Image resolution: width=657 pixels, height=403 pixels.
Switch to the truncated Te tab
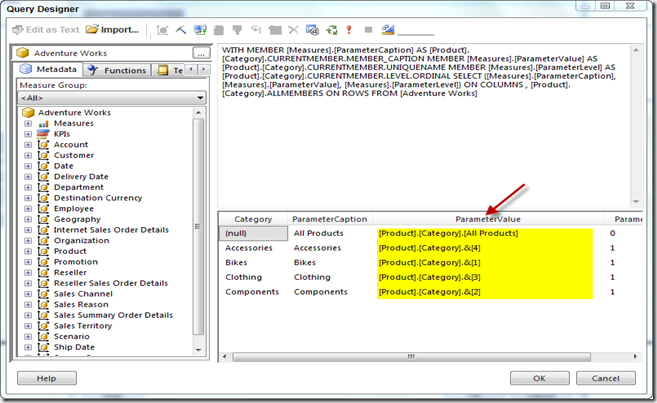pyautogui.click(x=169, y=70)
